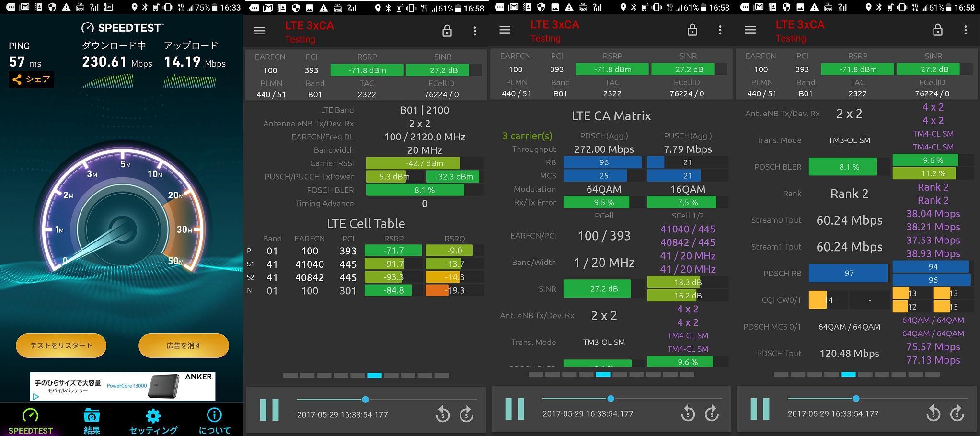Tap the 41040 / 445 SCell EARFCN/PCI value
The image size is (980, 436).
tap(688, 229)
